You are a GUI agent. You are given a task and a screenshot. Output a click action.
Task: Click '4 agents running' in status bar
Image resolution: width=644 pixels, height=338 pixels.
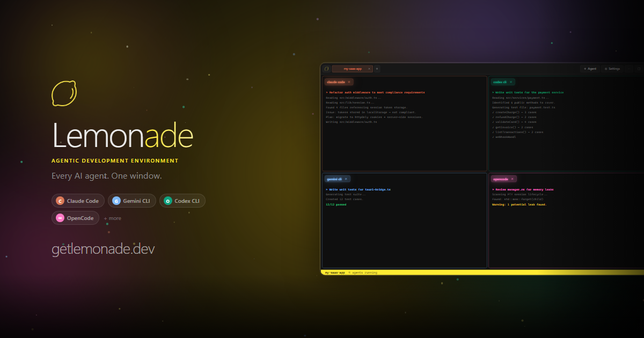click(363, 273)
